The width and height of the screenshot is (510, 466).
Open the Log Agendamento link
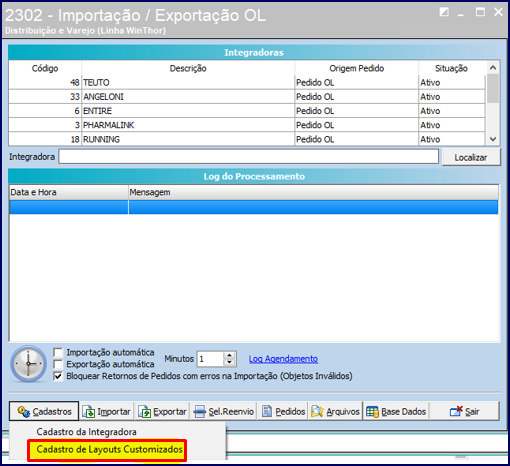coord(283,359)
